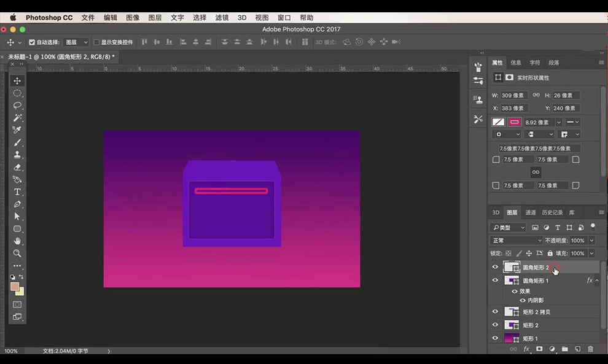Image resolution: width=608 pixels, height=364 pixels.
Task: Open the Photoshop CC application menu
Action: pyautogui.click(x=49, y=17)
